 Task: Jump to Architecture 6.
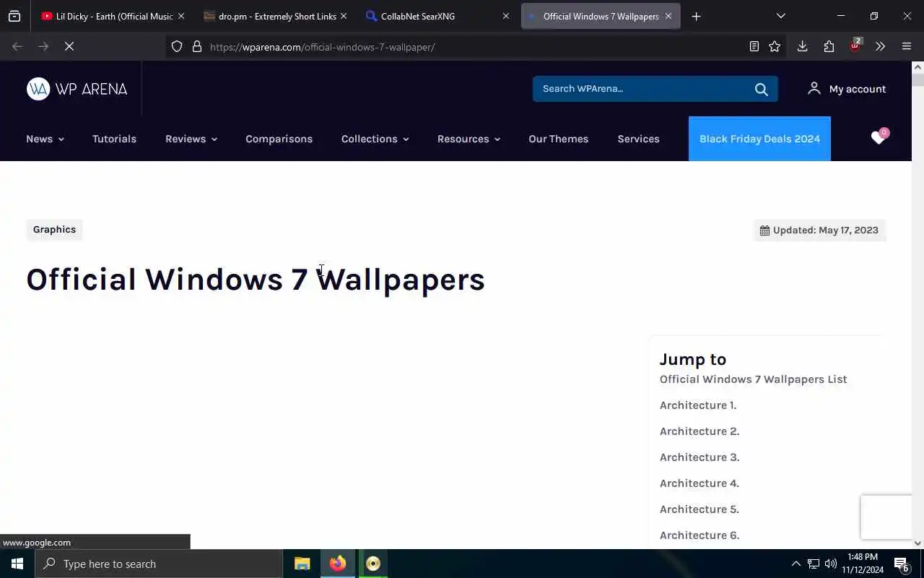(699, 535)
